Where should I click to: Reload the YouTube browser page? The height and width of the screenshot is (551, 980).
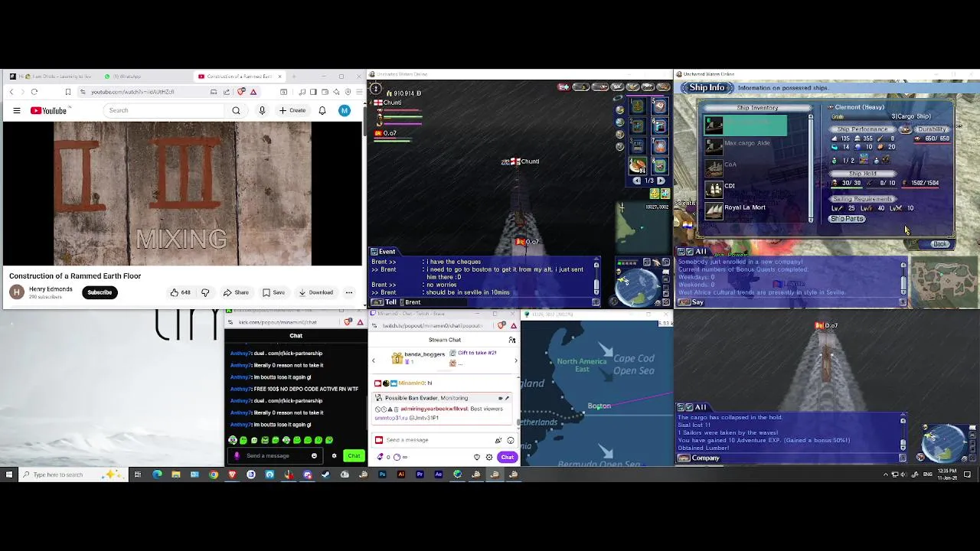(x=34, y=92)
